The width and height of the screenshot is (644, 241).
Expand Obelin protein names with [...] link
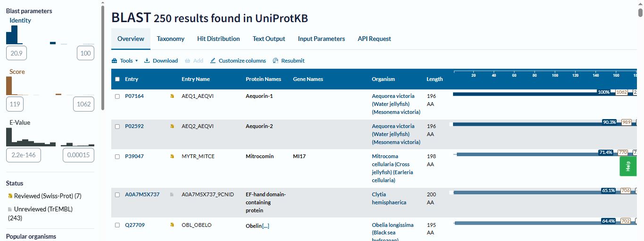[x=265, y=226]
